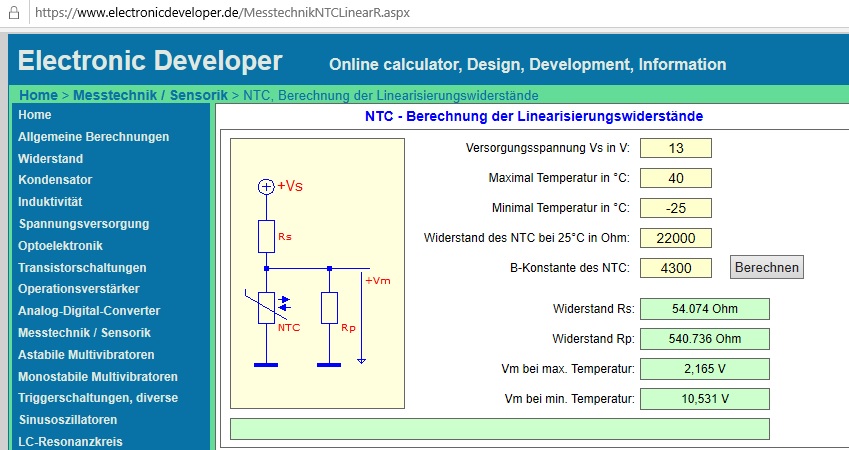Click the B-Konstante des NTC field

pos(676,268)
